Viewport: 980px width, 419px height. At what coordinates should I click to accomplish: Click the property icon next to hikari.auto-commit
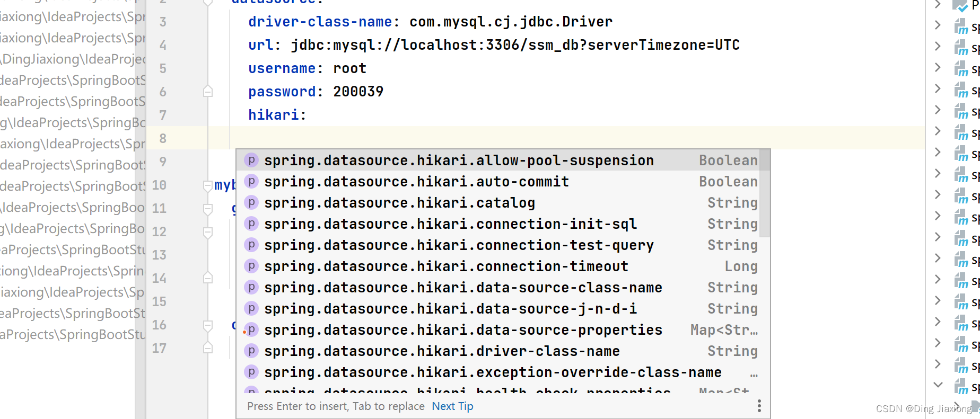(x=251, y=181)
